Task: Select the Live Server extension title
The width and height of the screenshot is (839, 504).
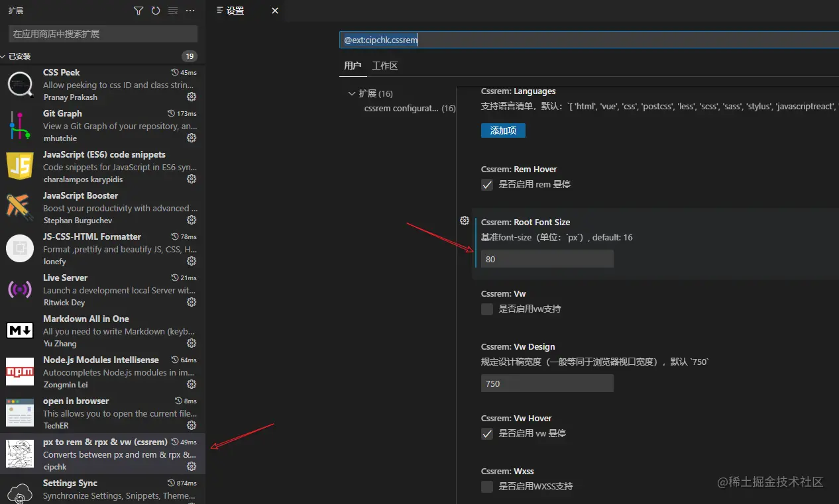Action: tap(66, 277)
